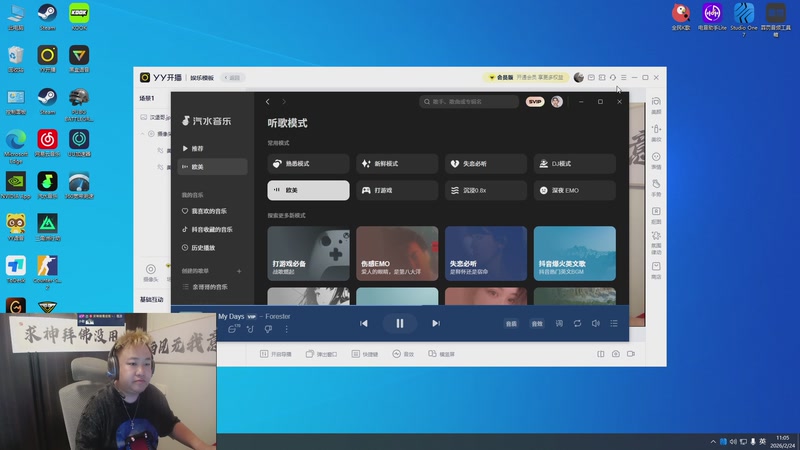Open the KOOK desktop shortcut

(x=79, y=17)
